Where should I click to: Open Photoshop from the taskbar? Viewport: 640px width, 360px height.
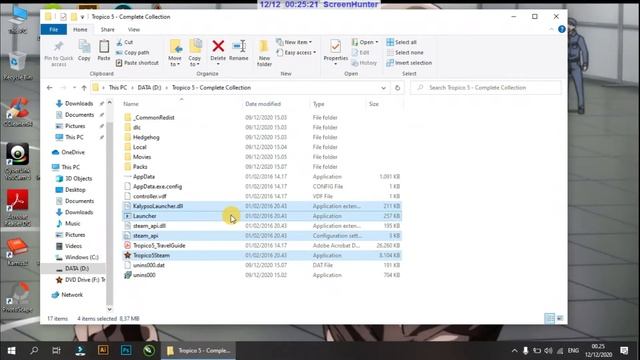126,351
